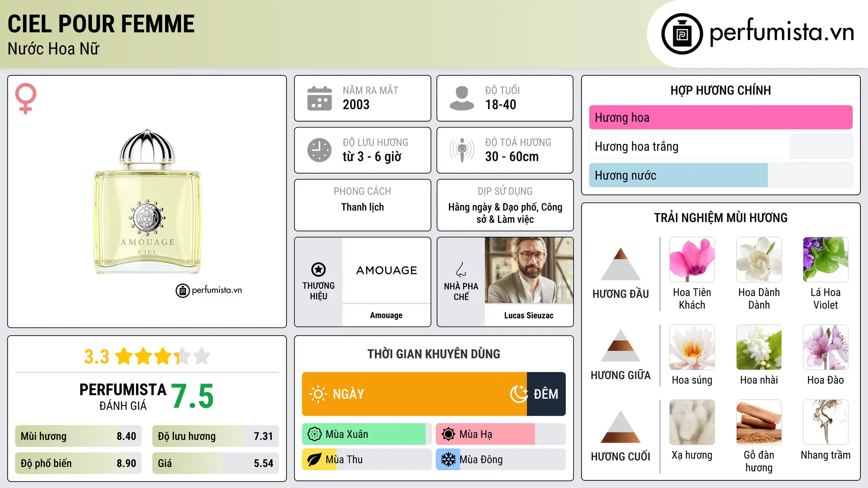Click the nose icon above Nhà Pha Chế
The height and width of the screenshot is (488, 868).
coord(461,269)
